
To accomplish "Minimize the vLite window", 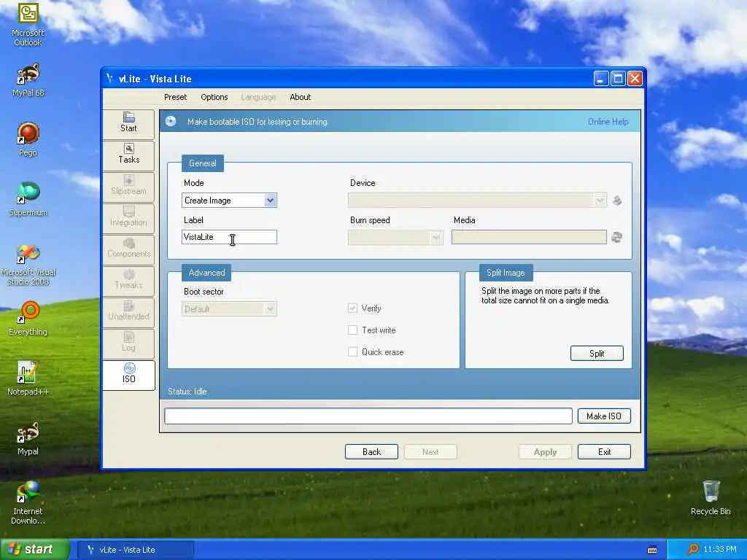I will point(601,79).
